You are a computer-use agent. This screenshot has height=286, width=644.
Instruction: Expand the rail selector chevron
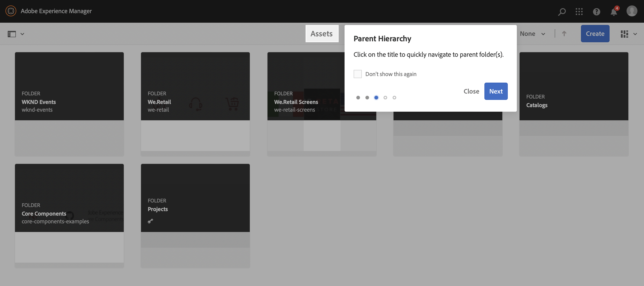pyautogui.click(x=22, y=34)
